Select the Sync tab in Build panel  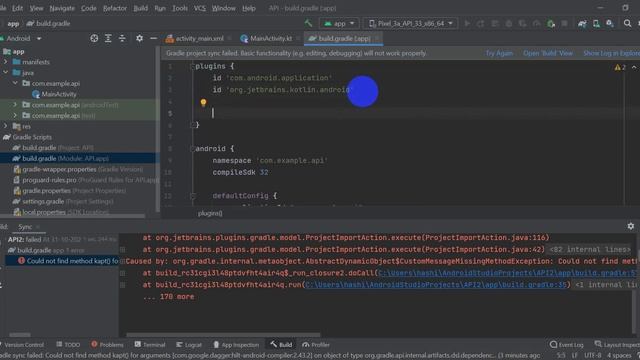(25, 227)
